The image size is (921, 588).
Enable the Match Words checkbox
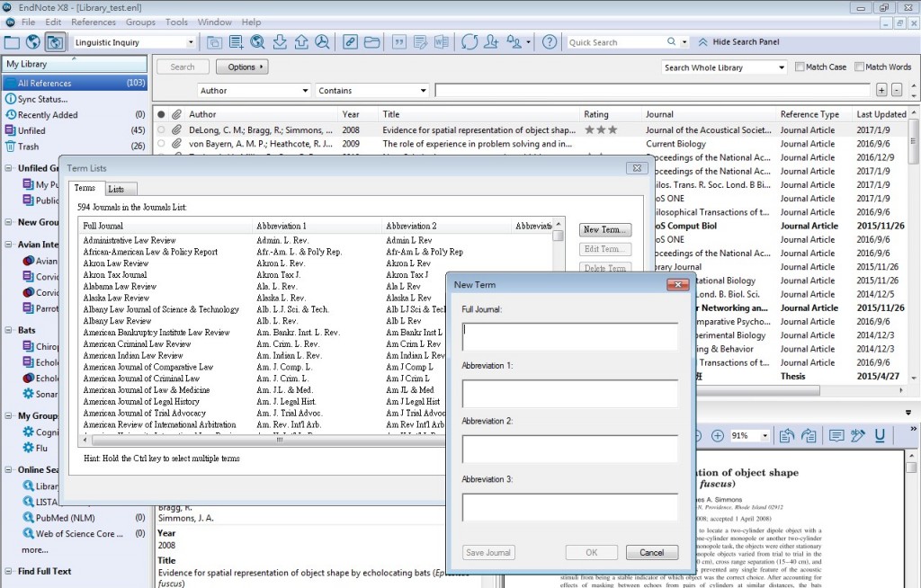click(859, 67)
